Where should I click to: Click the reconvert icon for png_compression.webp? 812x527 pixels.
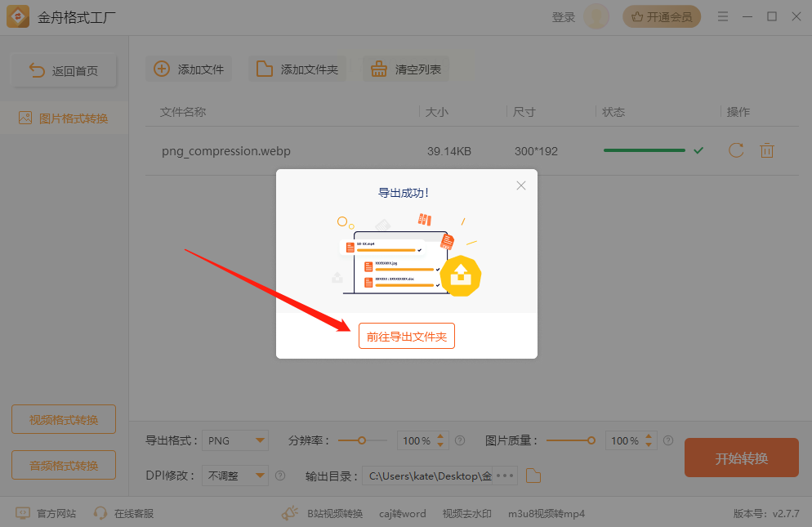click(736, 151)
